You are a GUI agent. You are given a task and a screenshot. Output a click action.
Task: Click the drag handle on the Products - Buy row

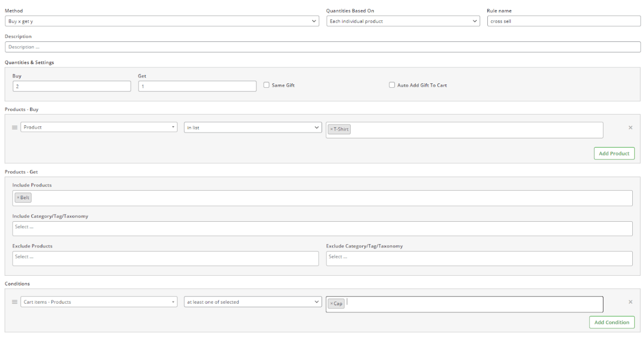coord(14,127)
